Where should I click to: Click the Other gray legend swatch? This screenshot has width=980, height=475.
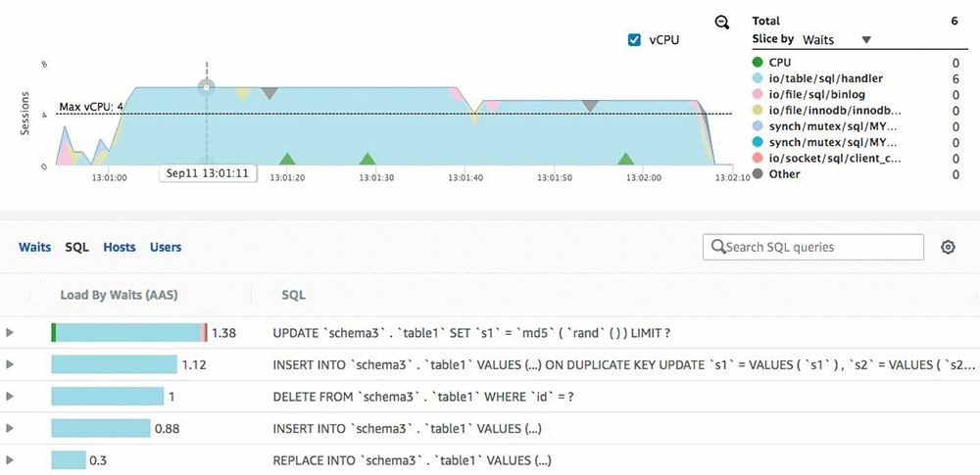coord(758,174)
